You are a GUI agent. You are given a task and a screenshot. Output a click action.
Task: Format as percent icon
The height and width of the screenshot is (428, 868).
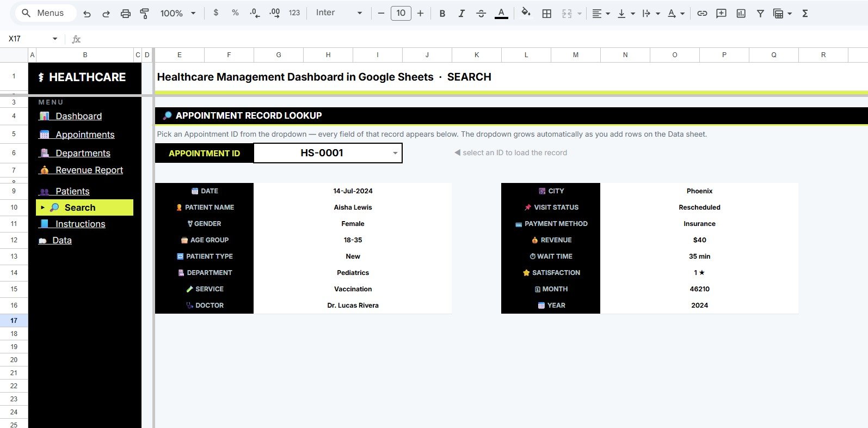[235, 13]
